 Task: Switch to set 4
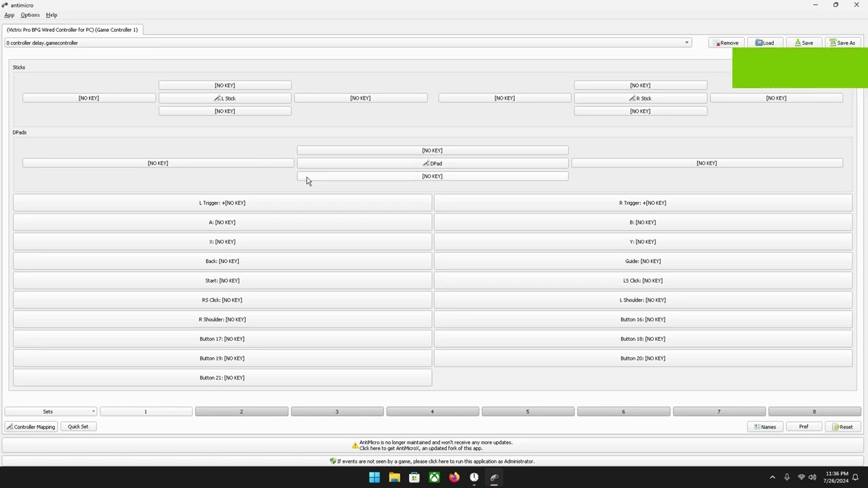(x=433, y=411)
